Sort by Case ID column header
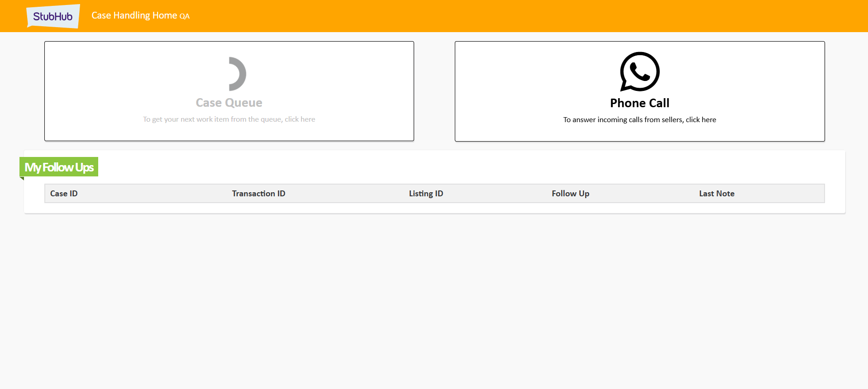The width and height of the screenshot is (868, 389). pos(64,194)
